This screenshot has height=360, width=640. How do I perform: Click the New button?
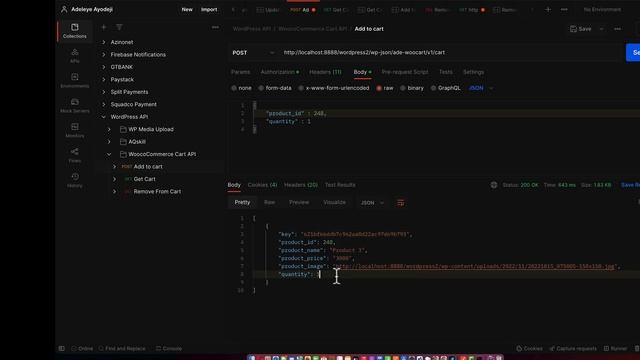click(x=187, y=9)
